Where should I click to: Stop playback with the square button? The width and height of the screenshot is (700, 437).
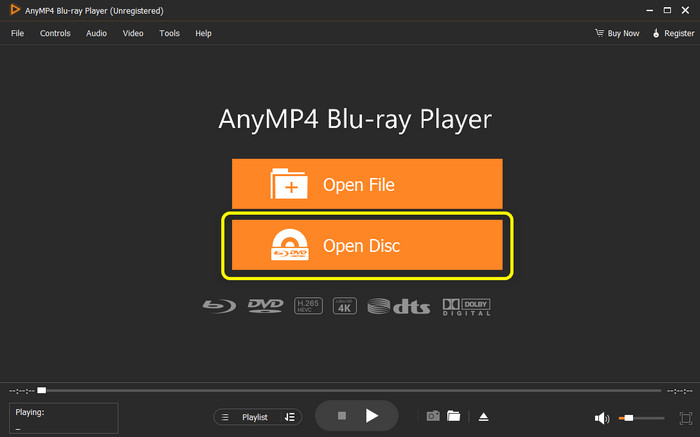pyautogui.click(x=342, y=416)
